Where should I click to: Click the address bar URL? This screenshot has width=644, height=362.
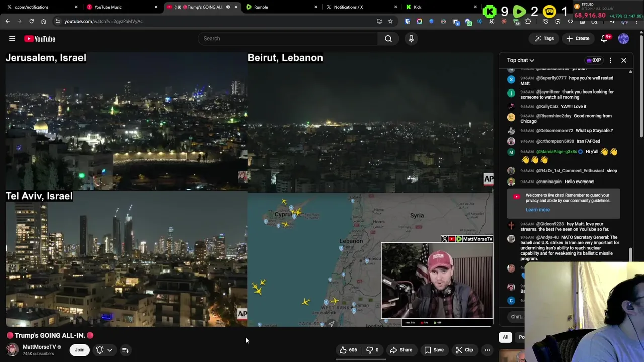103,21
